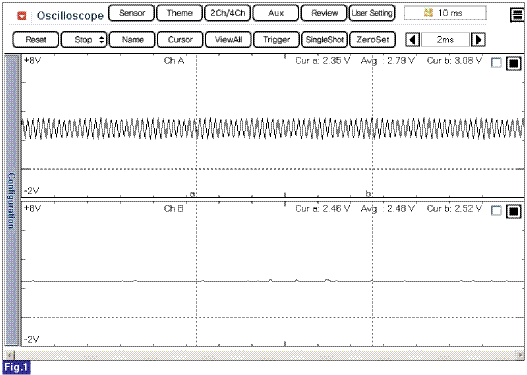Select cursor a marker on Ch A
Viewport: 527px width, 375px height.
coord(193,194)
